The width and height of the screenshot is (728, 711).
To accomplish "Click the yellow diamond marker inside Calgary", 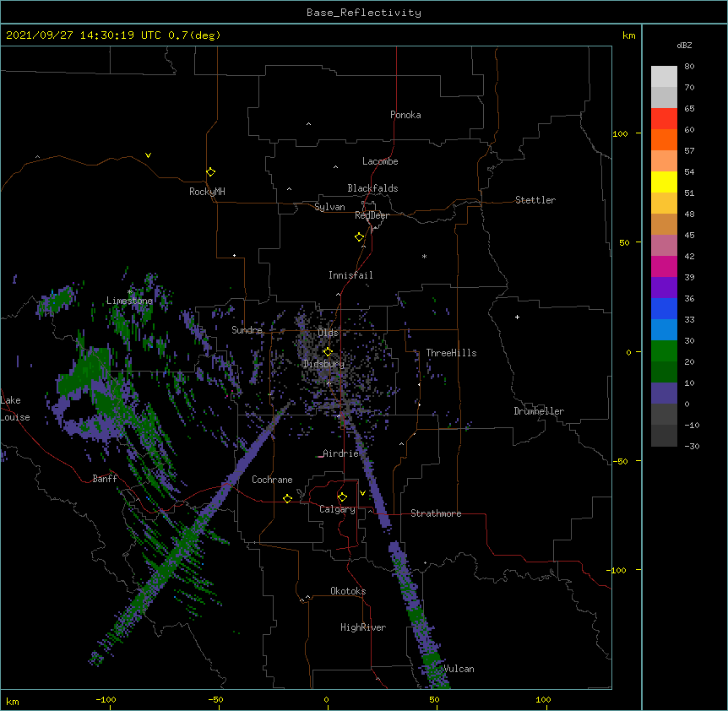I will [x=342, y=497].
